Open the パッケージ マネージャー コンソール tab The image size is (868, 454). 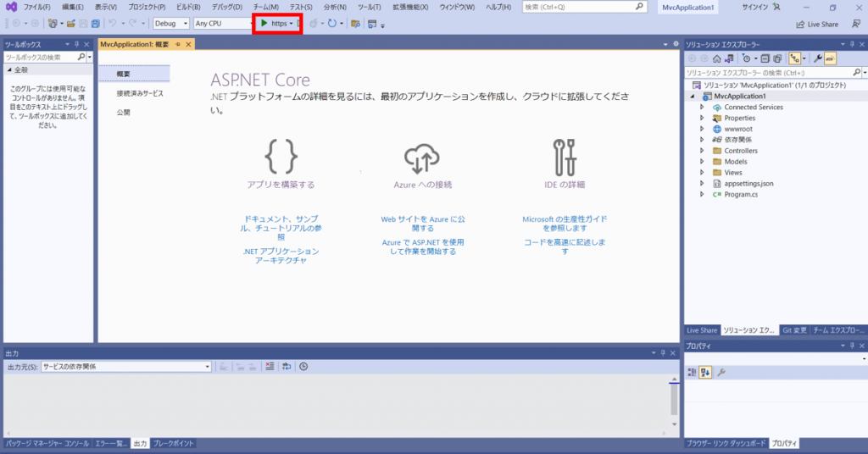click(x=47, y=444)
